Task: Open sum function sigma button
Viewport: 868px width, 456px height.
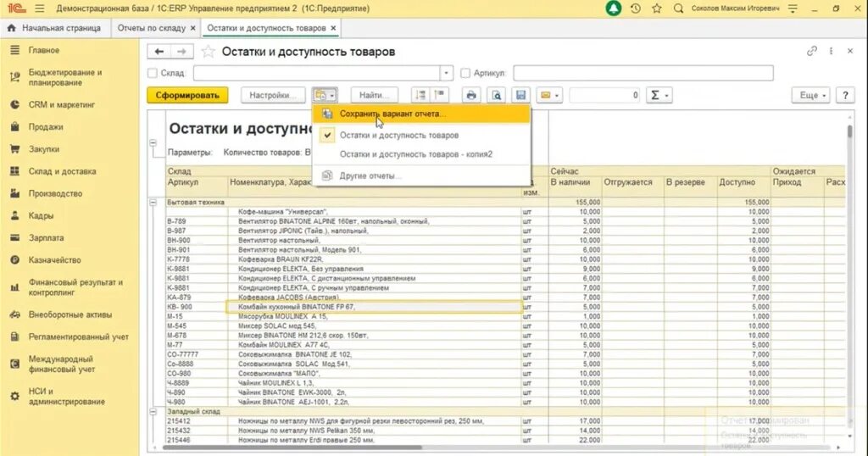Action: (659, 95)
